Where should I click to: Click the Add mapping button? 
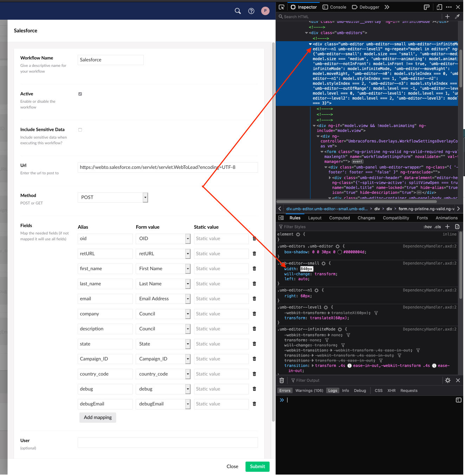[98, 418]
